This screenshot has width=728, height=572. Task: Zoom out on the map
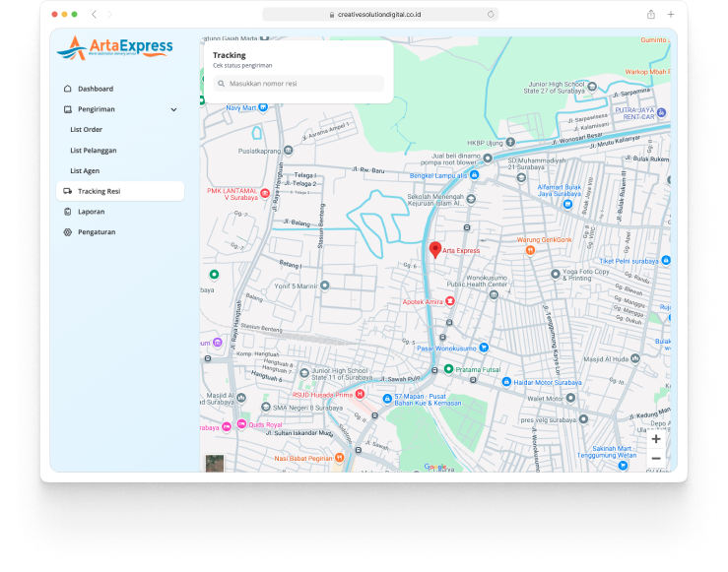coord(656,458)
